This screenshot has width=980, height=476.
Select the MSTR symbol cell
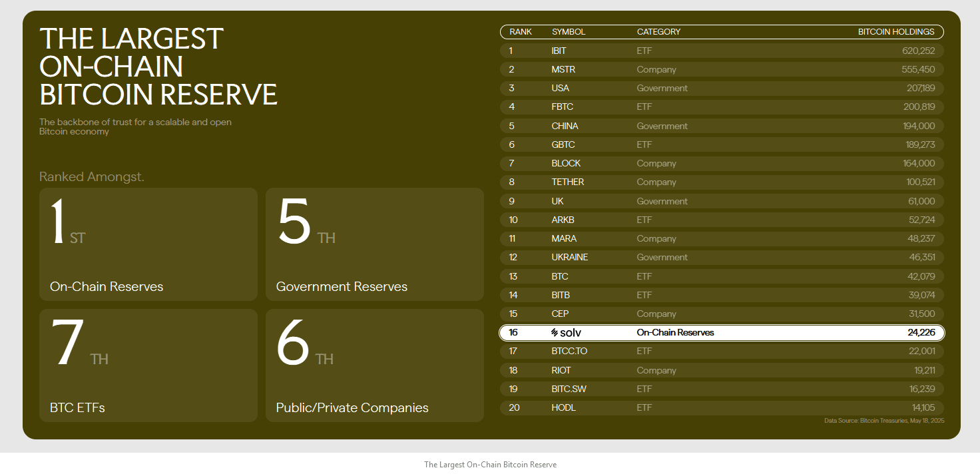[563, 69]
